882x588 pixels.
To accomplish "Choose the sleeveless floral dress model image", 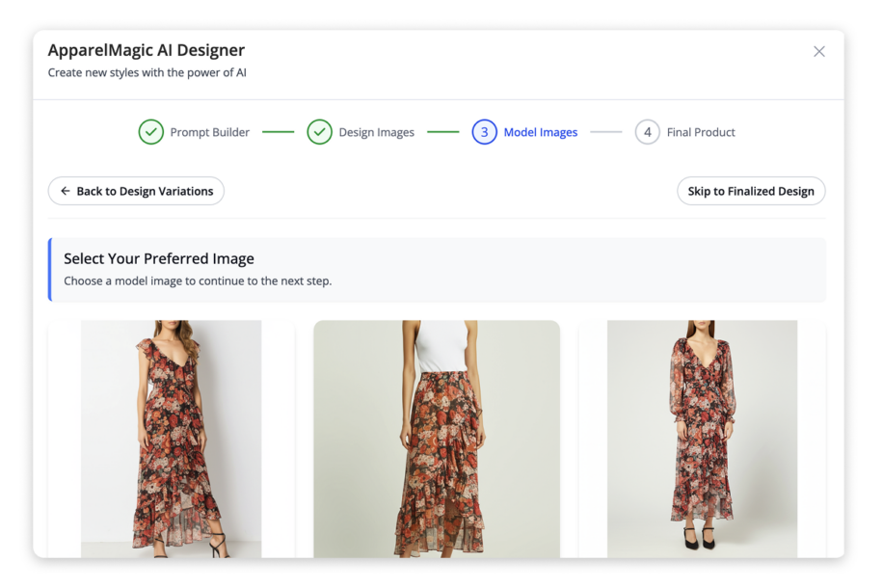I will (172, 439).
